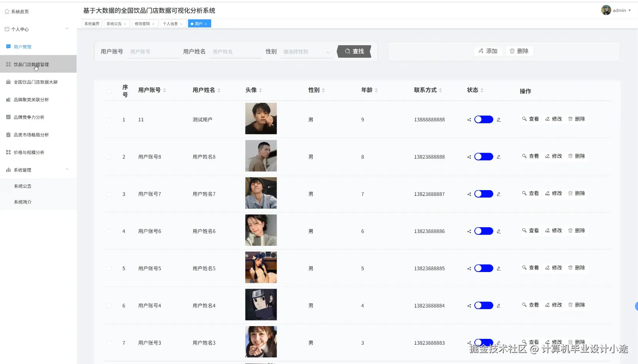Screen dimensions: 638x364
Task: Disable the status toggle for 测试用户
Action: (484, 119)
